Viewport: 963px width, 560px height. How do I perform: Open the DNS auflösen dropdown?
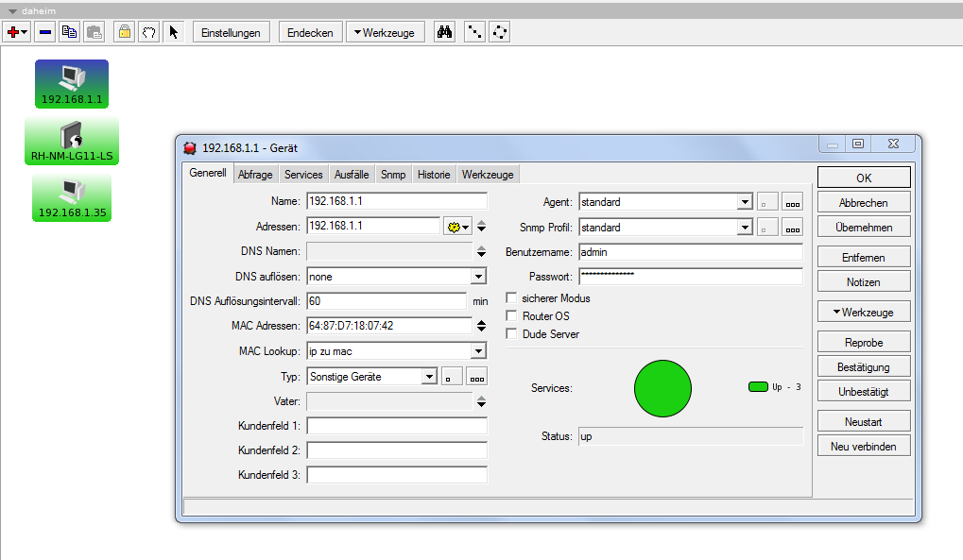coord(478,277)
